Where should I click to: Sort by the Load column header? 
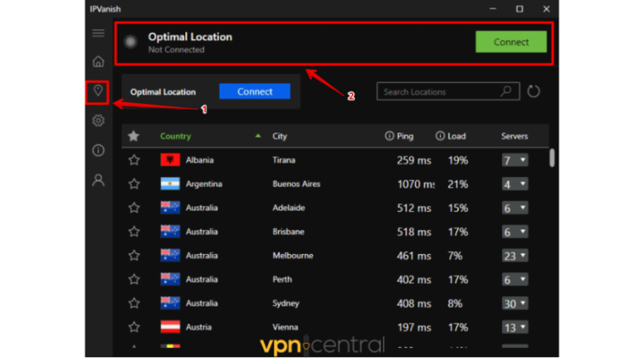[x=456, y=136]
